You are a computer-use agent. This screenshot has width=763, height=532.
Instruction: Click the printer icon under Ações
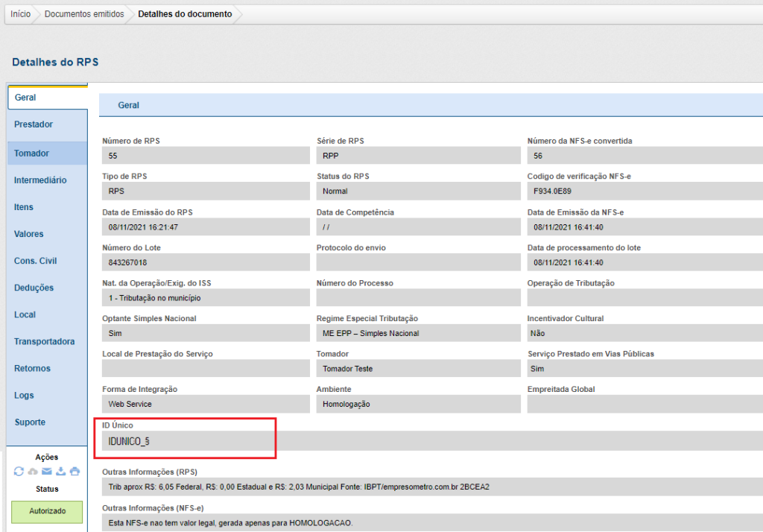tap(75, 471)
